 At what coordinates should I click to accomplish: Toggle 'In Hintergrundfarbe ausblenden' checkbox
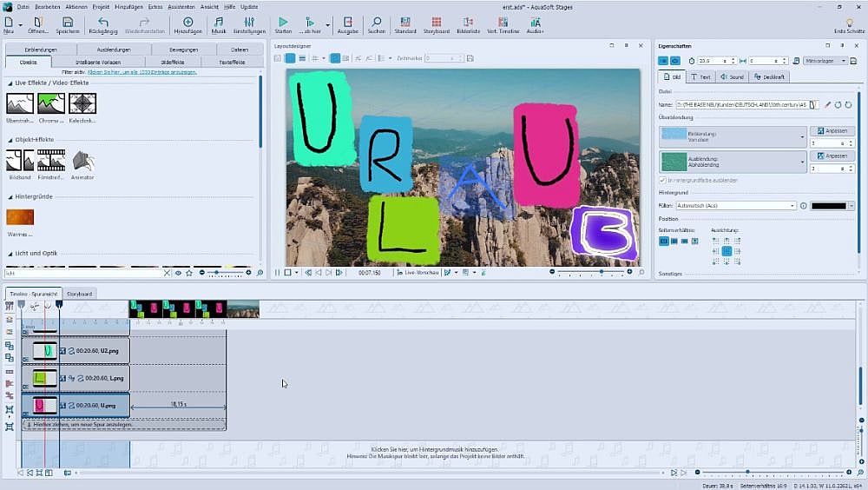pyautogui.click(x=664, y=180)
